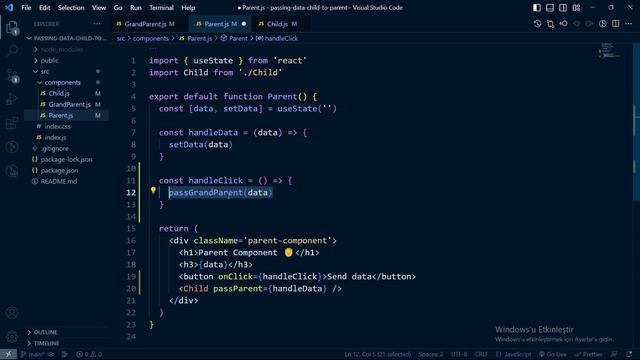Open the Explorer view in activity bar
The image size is (640, 360).
[12, 28]
